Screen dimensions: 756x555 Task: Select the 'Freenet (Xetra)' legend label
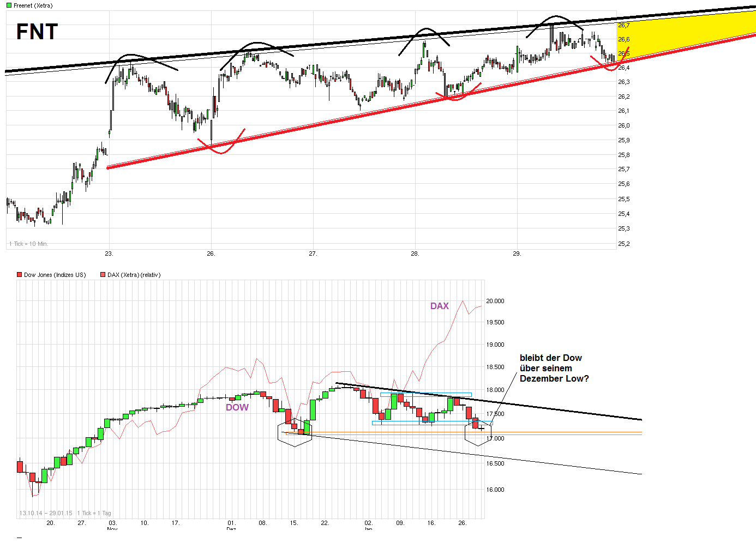click(33, 5)
